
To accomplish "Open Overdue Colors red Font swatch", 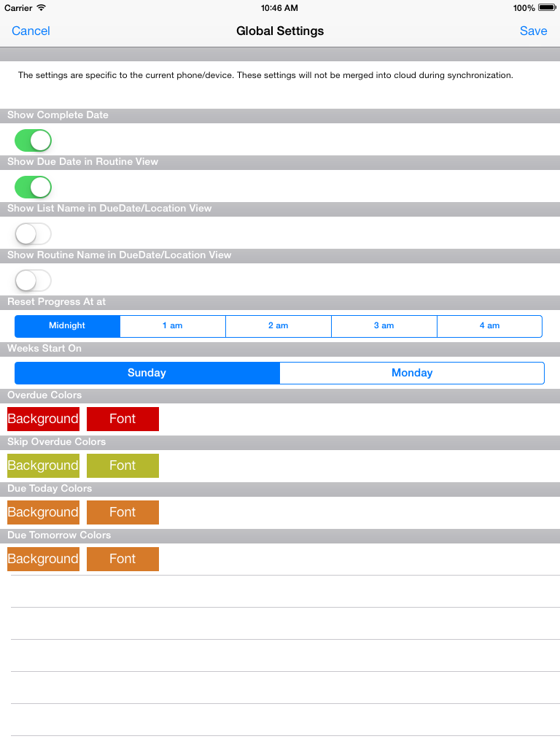I will pyautogui.click(x=122, y=419).
